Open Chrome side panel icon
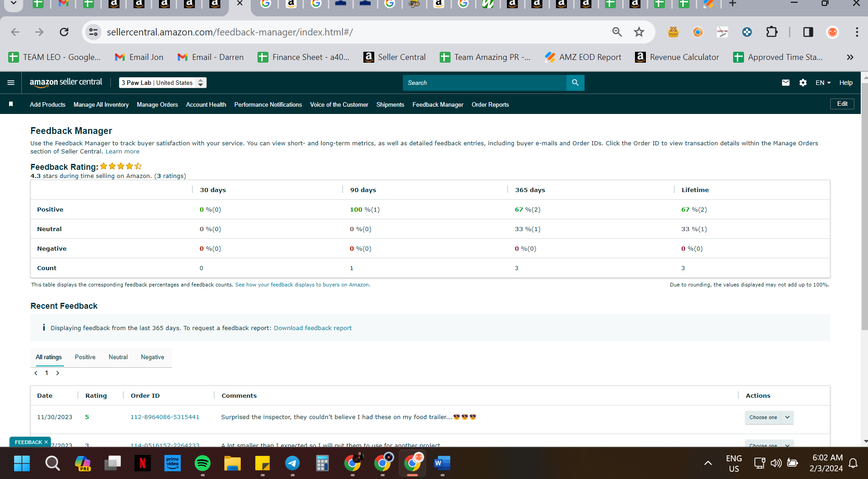868x479 pixels. coord(808,32)
